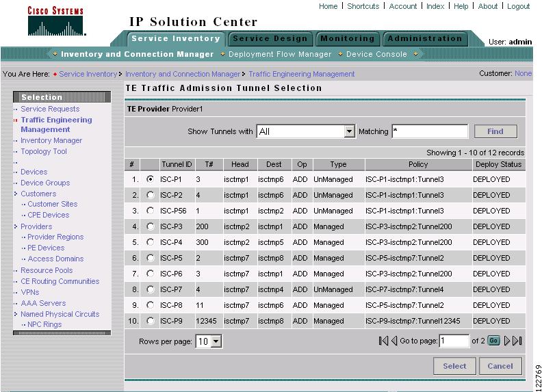This screenshot has width=542, height=392.
Task: Open the Shortcuts header link
Action: [363, 6]
